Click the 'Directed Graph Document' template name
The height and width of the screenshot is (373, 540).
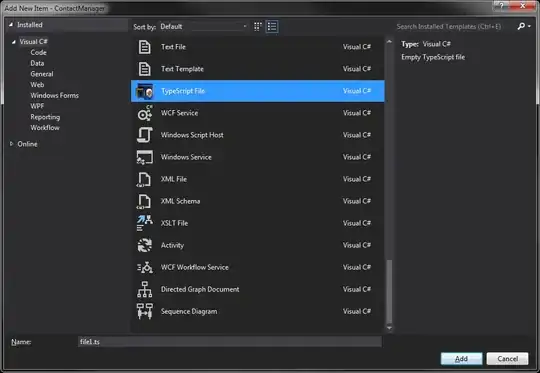click(x=200, y=289)
